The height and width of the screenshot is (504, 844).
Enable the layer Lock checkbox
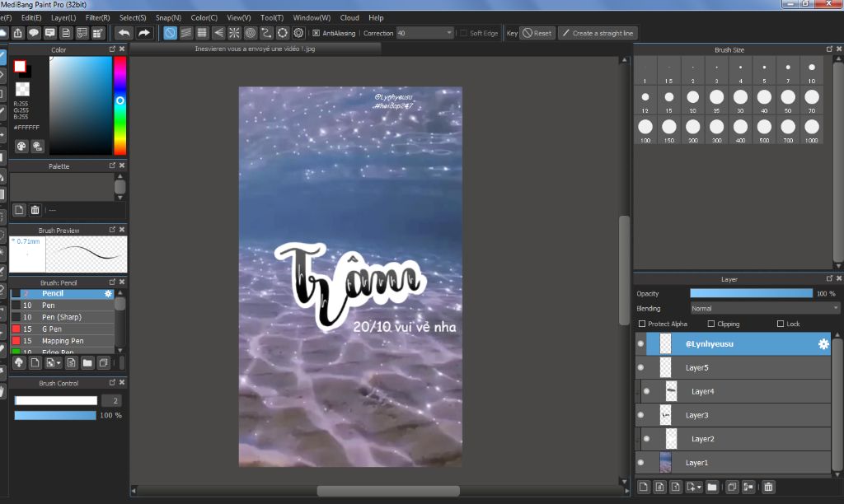[781, 324]
